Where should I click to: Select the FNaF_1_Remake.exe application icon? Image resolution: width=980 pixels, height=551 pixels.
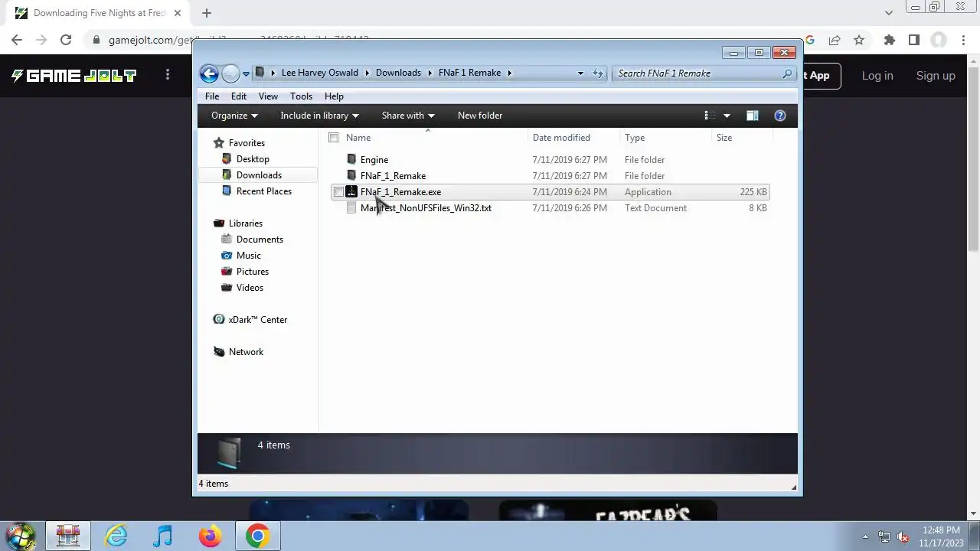tap(351, 191)
